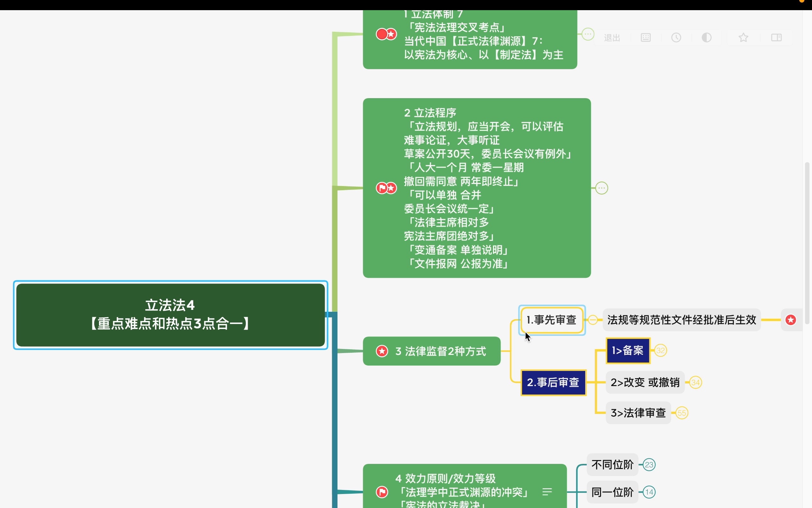This screenshot has height=508, width=812.
Task: Select the 3>法律审查 subtopic
Action: [x=638, y=413]
